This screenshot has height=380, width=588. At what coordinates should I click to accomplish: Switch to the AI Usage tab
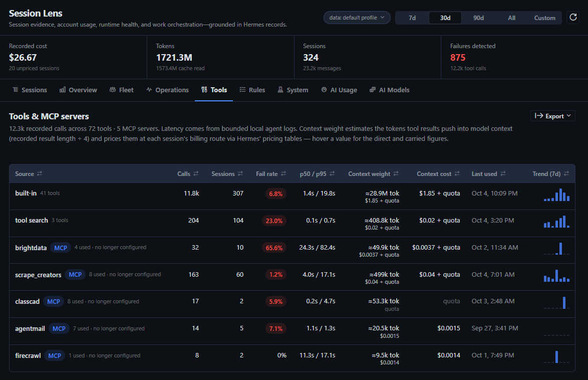(339, 90)
